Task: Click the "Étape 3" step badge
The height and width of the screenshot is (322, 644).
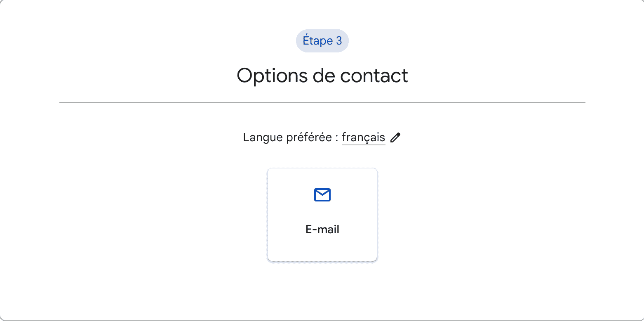Action: [322, 41]
